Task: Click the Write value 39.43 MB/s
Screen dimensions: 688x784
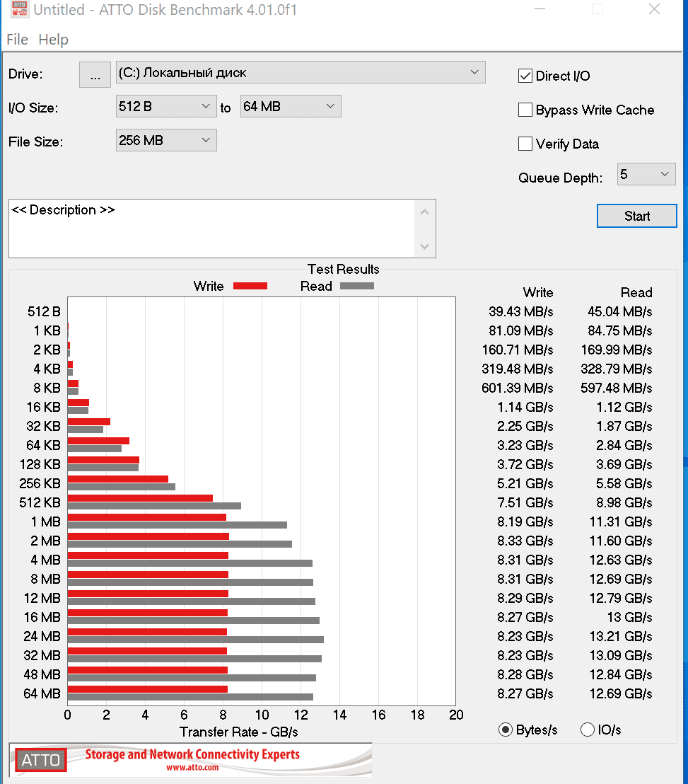Action: pyautogui.click(x=520, y=311)
